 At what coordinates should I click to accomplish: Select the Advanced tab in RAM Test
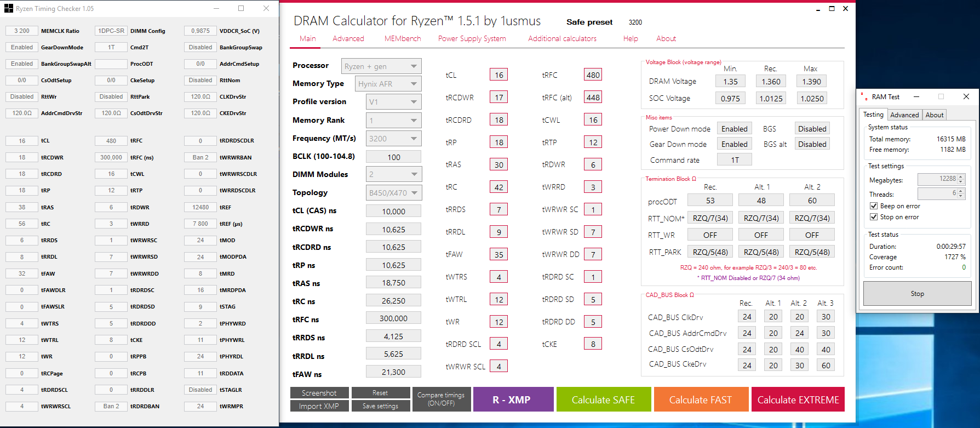[x=904, y=115]
